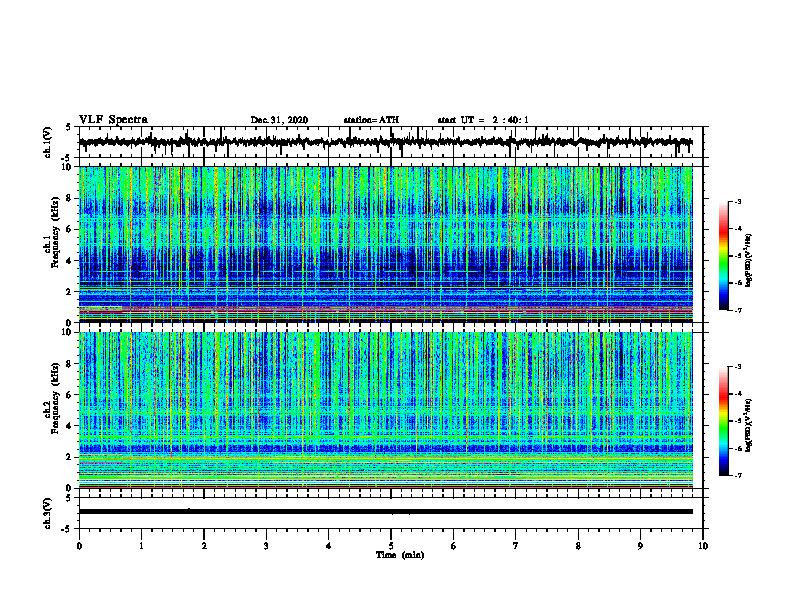Click the ch.1 voltage waveform trace
The width and height of the screenshot is (792, 612).
pos(385,142)
